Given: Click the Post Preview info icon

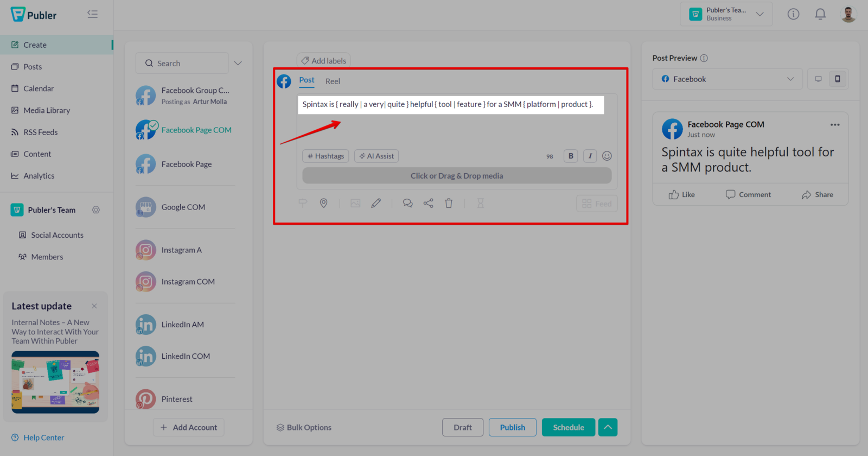Looking at the screenshot, I should (x=704, y=58).
